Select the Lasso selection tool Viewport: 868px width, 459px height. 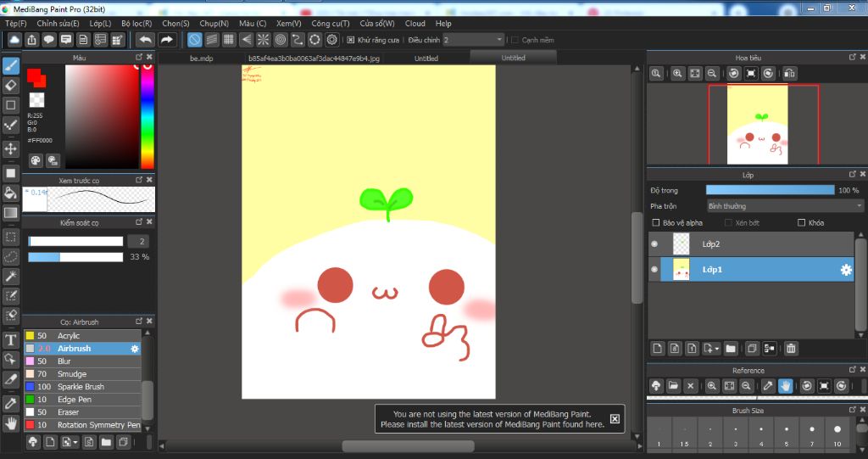point(10,257)
